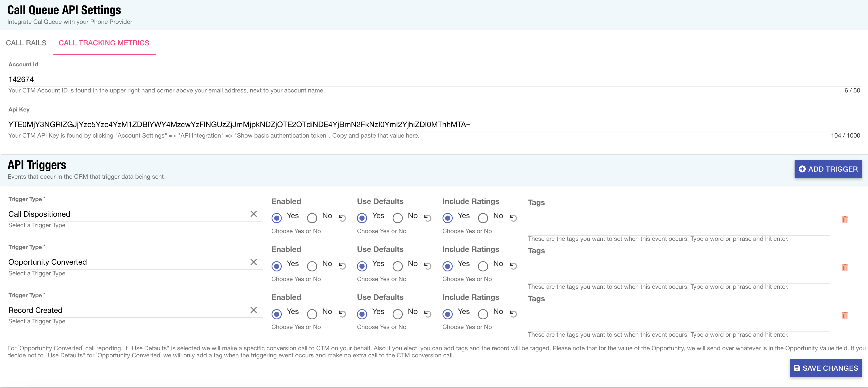Set Enabled to No for Record Created
This screenshot has width=868, height=388.
312,314
